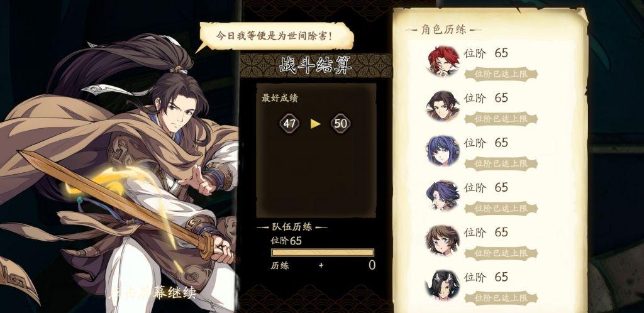
Task: Click the red-haired character portrait
Action: point(443,61)
